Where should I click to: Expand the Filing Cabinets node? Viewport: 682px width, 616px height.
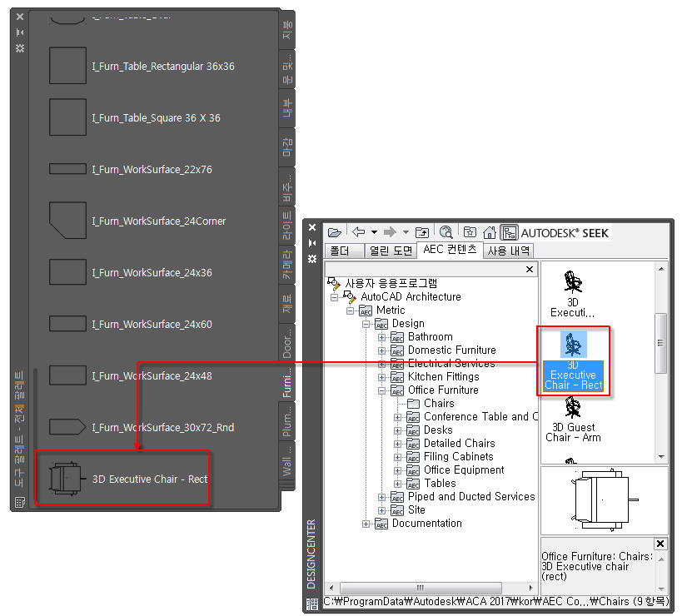tap(397, 457)
